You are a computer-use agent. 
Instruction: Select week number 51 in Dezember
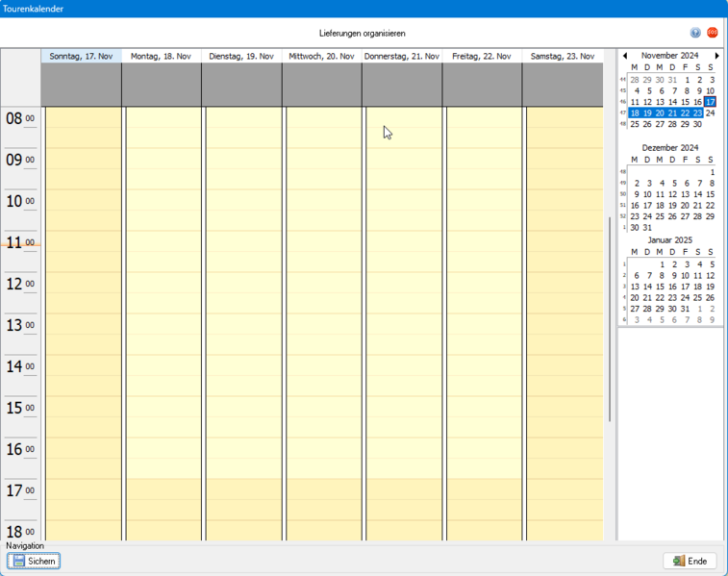[622, 205]
